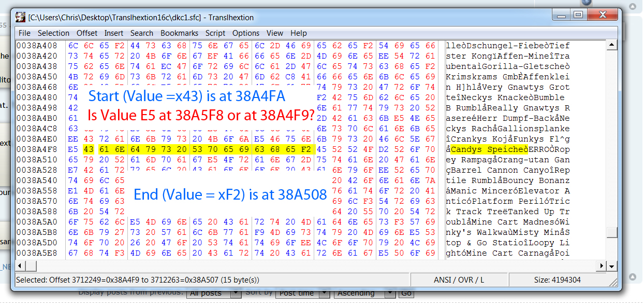
Task: Click highlighted 'Candys Speiche' text in ANSI pane
Action: tap(489, 149)
